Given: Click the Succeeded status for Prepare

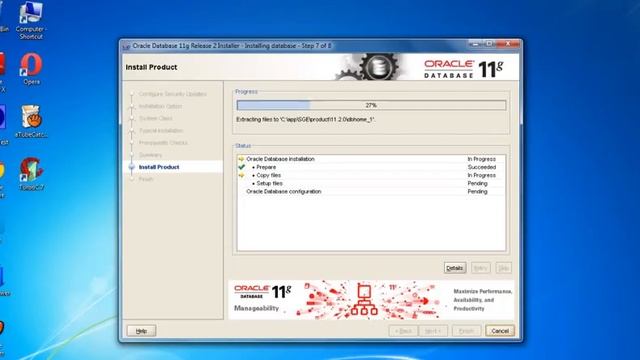Looking at the screenshot, I should (x=482, y=167).
